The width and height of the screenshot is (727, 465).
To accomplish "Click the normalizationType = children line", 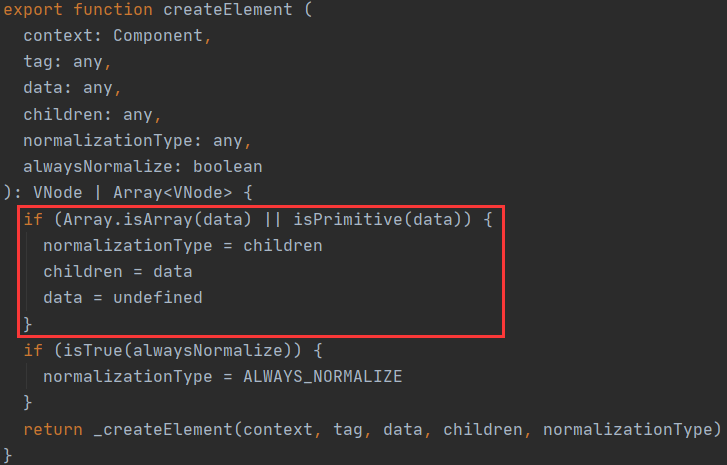I will 183,246.
